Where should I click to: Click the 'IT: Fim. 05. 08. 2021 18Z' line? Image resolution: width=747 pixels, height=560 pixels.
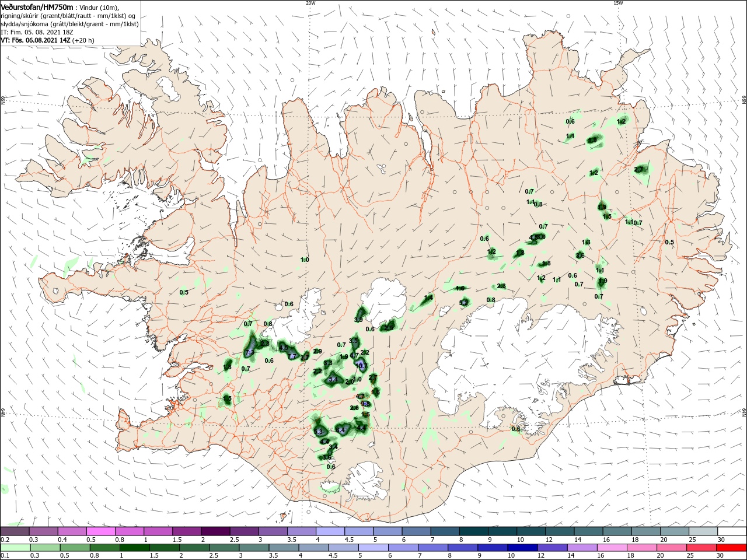(37, 32)
